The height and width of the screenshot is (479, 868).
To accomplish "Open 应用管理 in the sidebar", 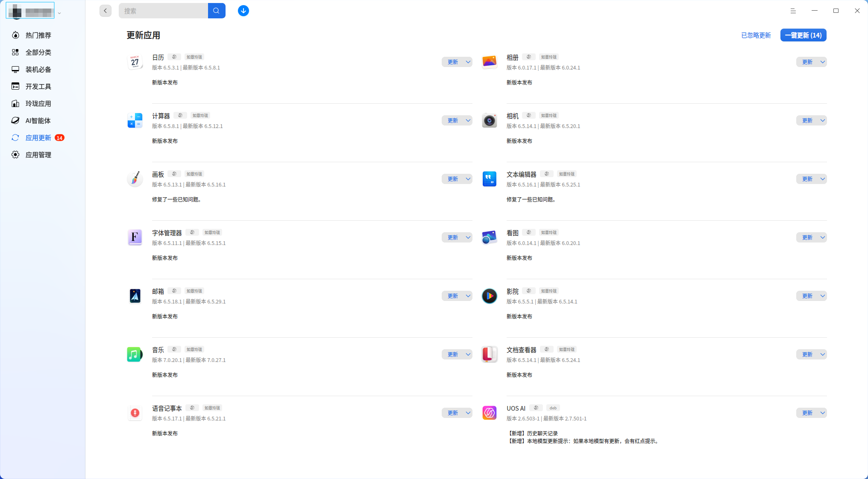I will click(38, 155).
